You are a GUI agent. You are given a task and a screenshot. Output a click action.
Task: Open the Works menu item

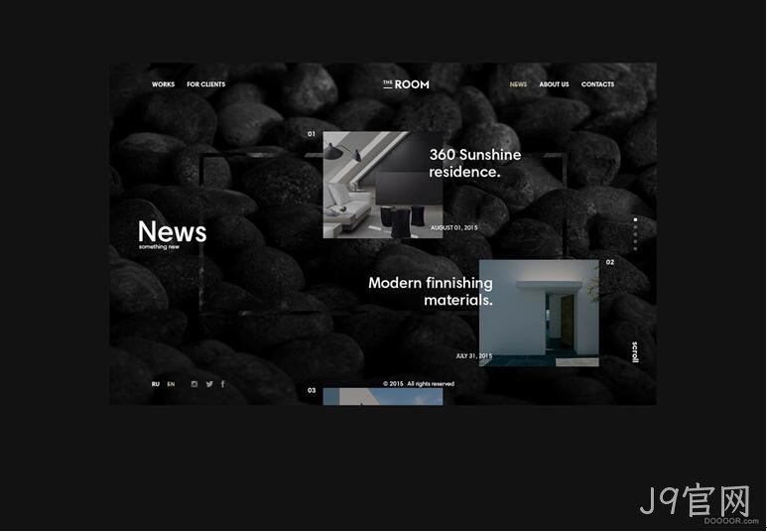point(163,84)
